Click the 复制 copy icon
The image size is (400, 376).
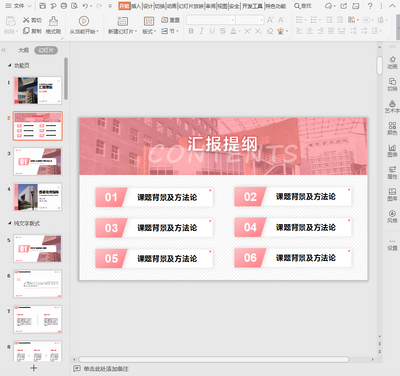(26, 31)
